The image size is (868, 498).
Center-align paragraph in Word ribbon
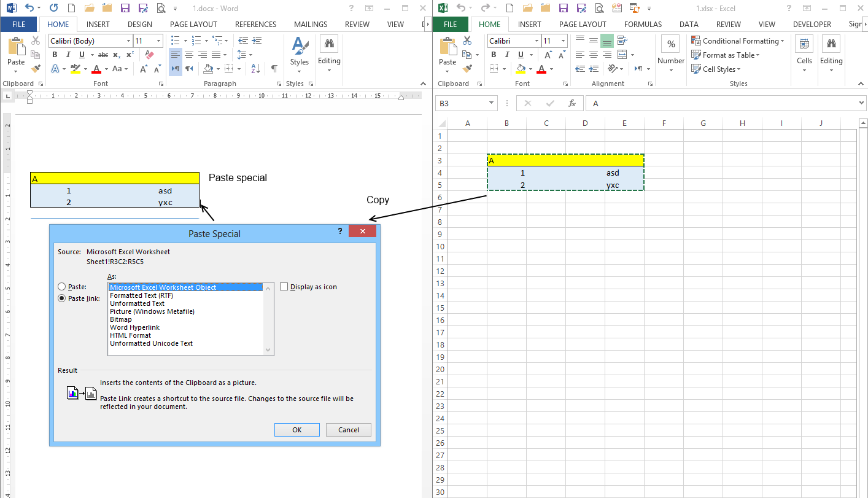coord(189,55)
